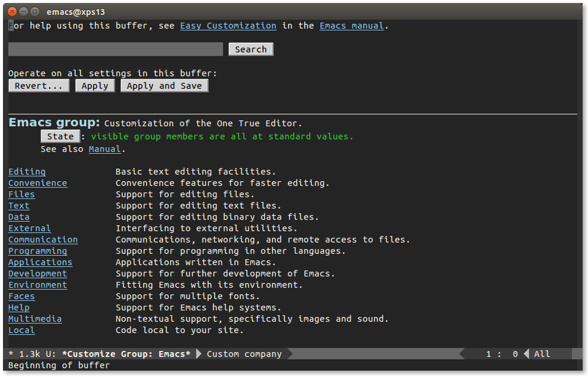Click the *Customize Group: Emacs* buffer name
Screen dimensions: 588x376
coord(126,354)
